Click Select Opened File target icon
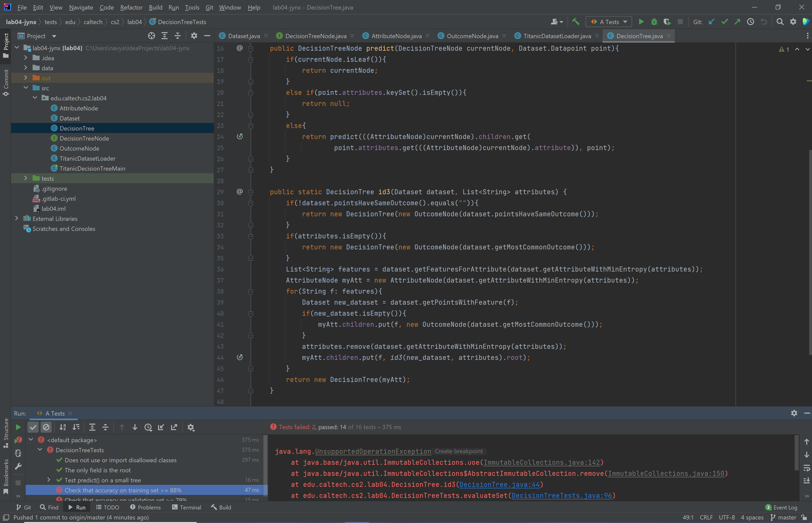 [152, 36]
